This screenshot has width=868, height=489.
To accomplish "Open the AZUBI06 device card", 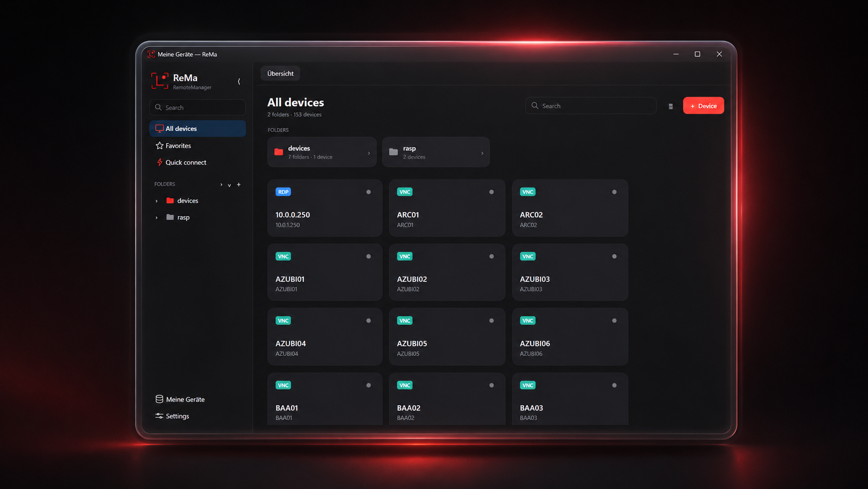I will coord(570,337).
